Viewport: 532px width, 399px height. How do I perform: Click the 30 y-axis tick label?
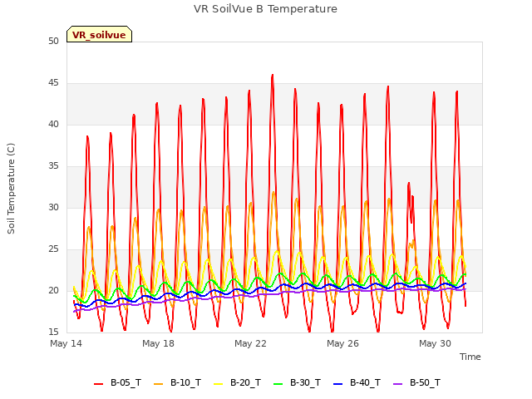[x=53, y=207]
